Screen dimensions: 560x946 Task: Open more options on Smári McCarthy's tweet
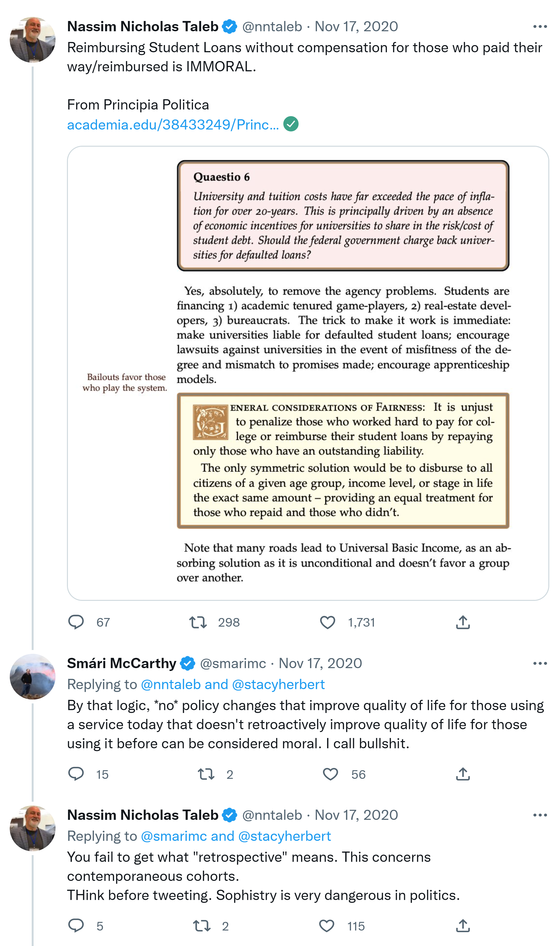[540, 664]
